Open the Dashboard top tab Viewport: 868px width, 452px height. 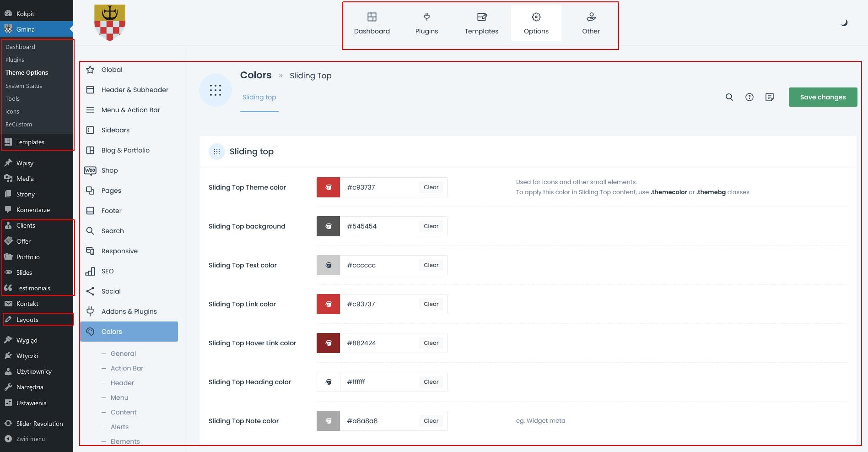pos(372,23)
